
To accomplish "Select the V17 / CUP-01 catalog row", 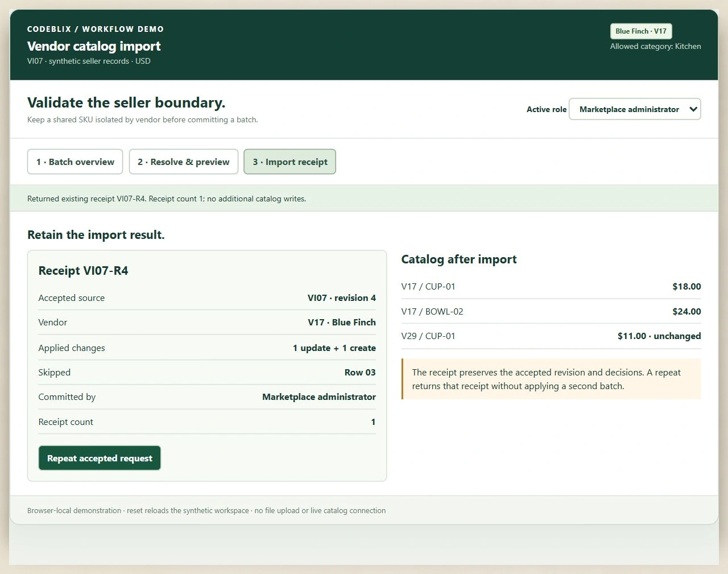I will 551,287.
